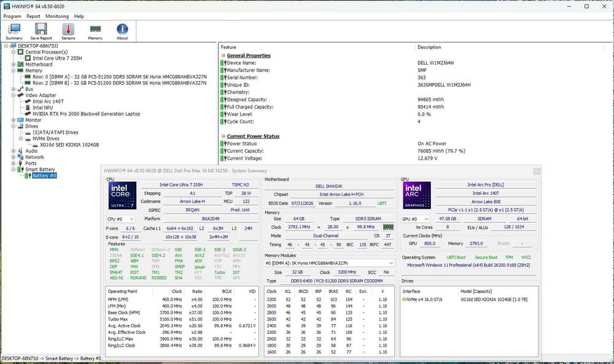Open the GPU #0 selector dropdown
The image size is (614, 364).
pos(415,219)
